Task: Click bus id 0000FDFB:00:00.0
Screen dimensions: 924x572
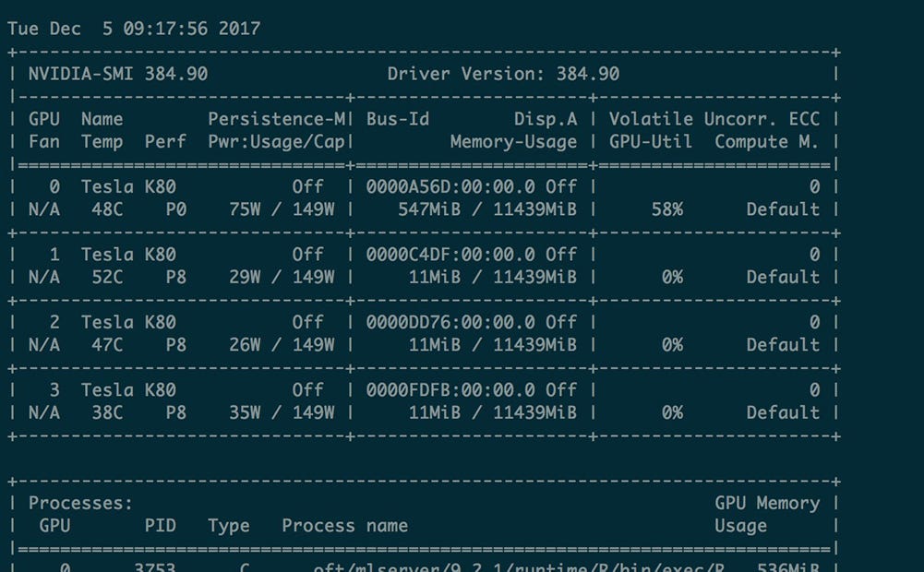Action: 450,390
